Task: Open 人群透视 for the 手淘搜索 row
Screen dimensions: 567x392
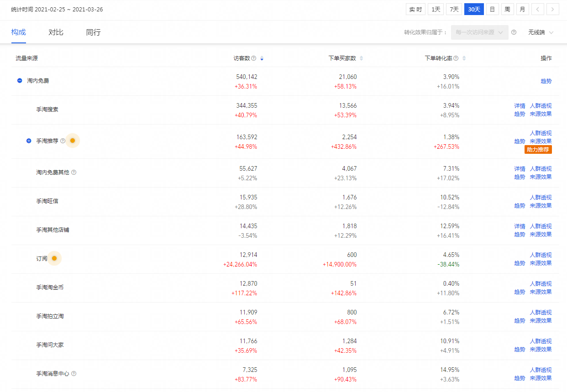Action: tap(541, 106)
